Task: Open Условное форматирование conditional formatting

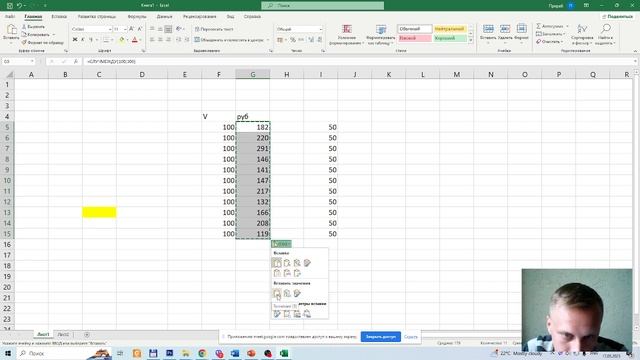Action: click(x=347, y=34)
